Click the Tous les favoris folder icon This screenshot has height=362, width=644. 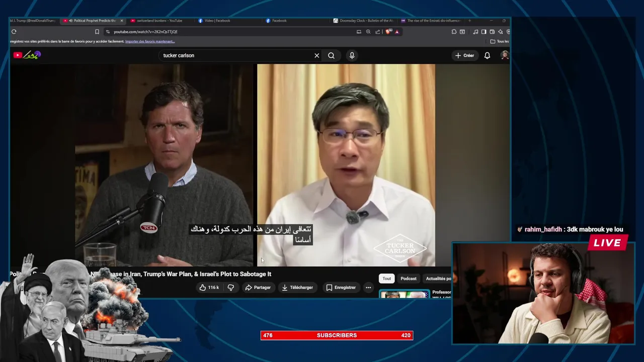[x=493, y=41]
